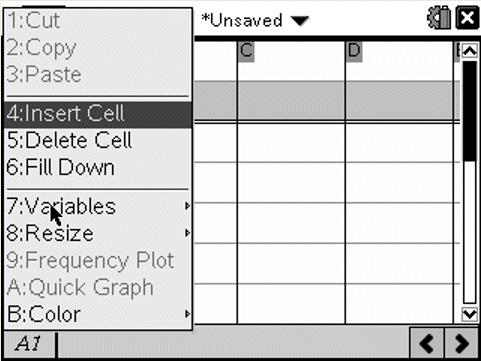Viewport: 481px width, 361px height.
Task: Select Fill Down menu entry
Action: coord(98,167)
